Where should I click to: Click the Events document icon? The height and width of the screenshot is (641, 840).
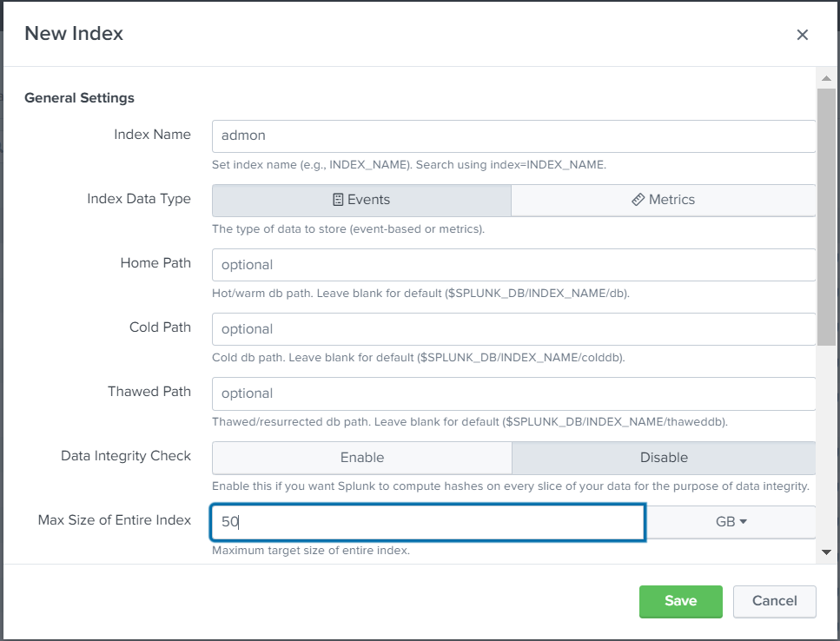tap(339, 200)
